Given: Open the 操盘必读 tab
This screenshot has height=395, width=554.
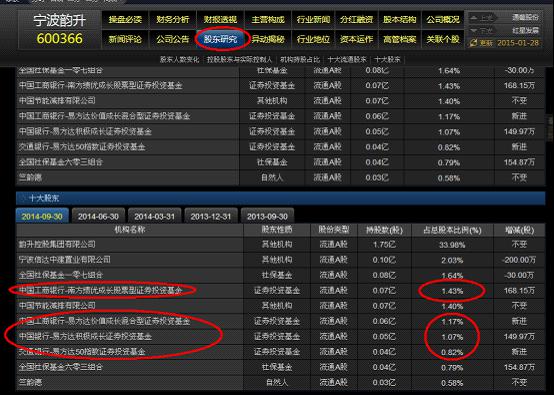Looking at the screenshot, I should [125, 19].
